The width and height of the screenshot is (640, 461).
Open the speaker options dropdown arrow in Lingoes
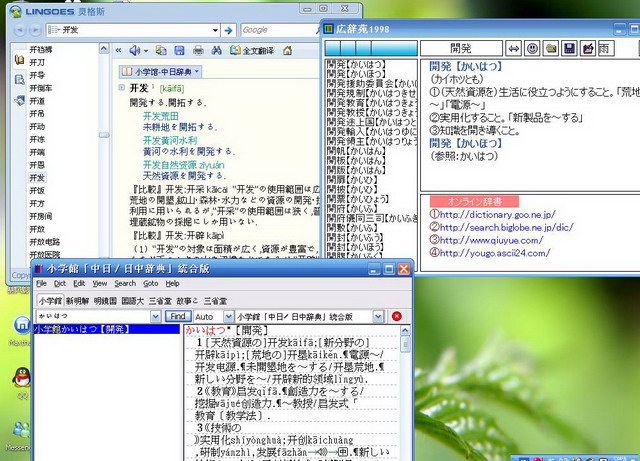(146, 51)
